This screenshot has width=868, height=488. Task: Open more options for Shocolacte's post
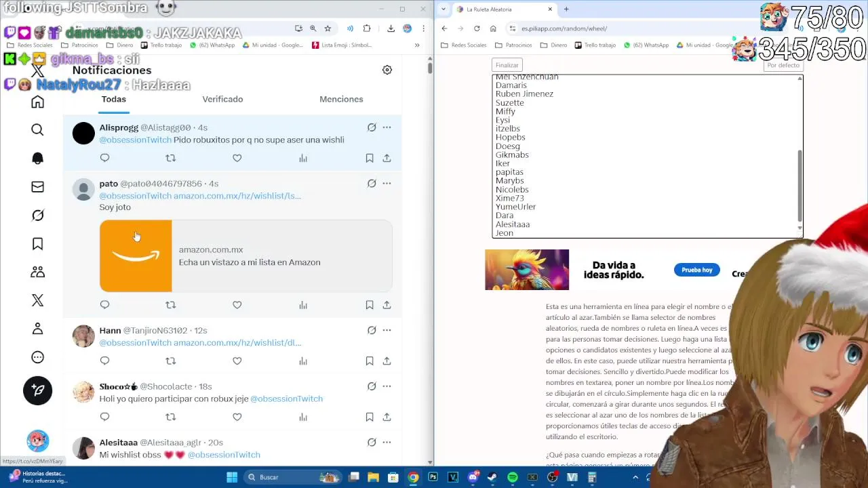tap(387, 386)
